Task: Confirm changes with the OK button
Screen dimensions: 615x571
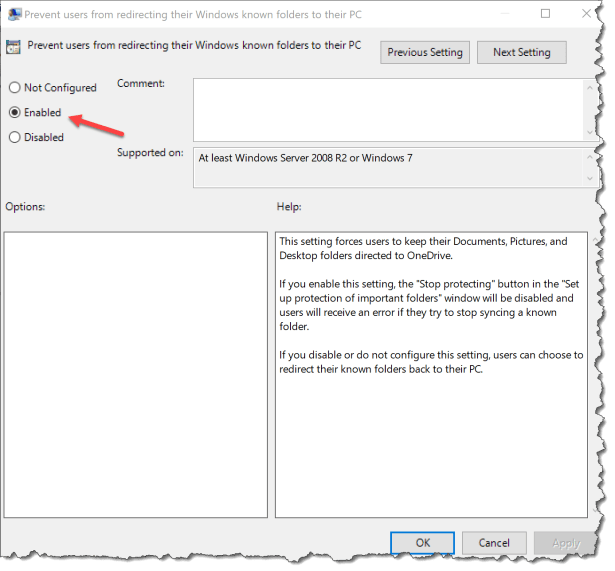Action: (423, 543)
